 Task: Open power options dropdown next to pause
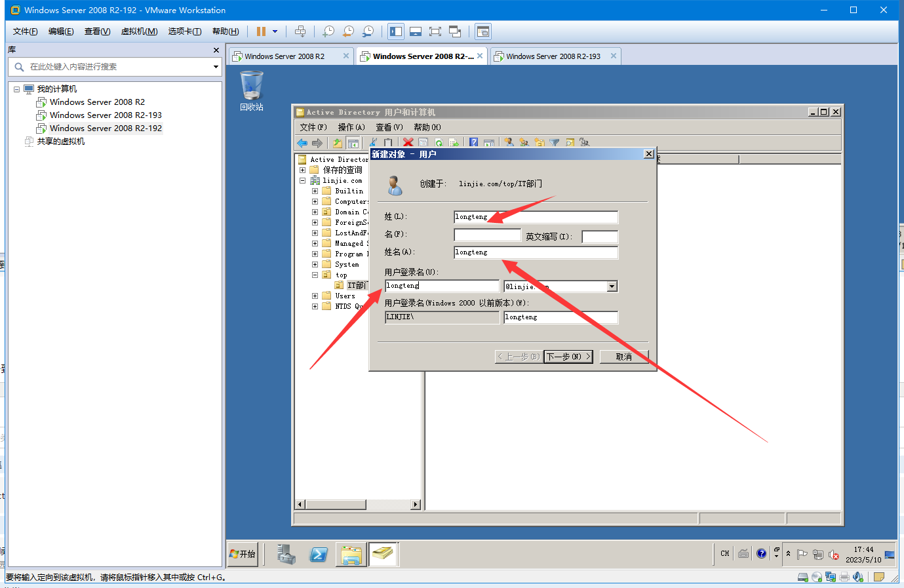275,31
